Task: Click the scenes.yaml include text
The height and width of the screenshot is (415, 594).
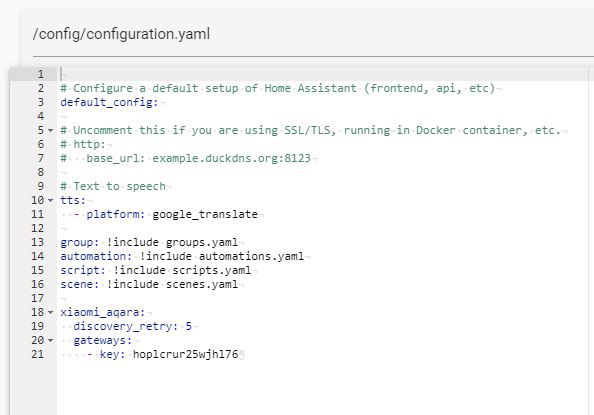Action: pyautogui.click(x=202, y=285)
